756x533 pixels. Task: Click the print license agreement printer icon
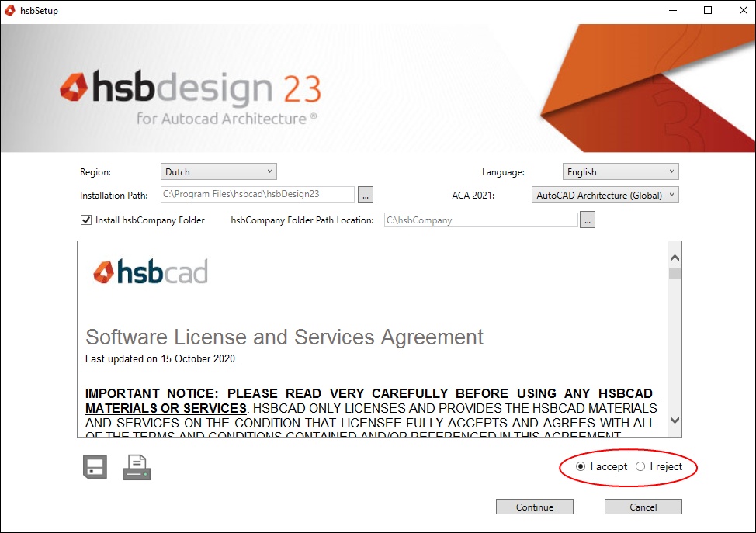coord(137,467)
